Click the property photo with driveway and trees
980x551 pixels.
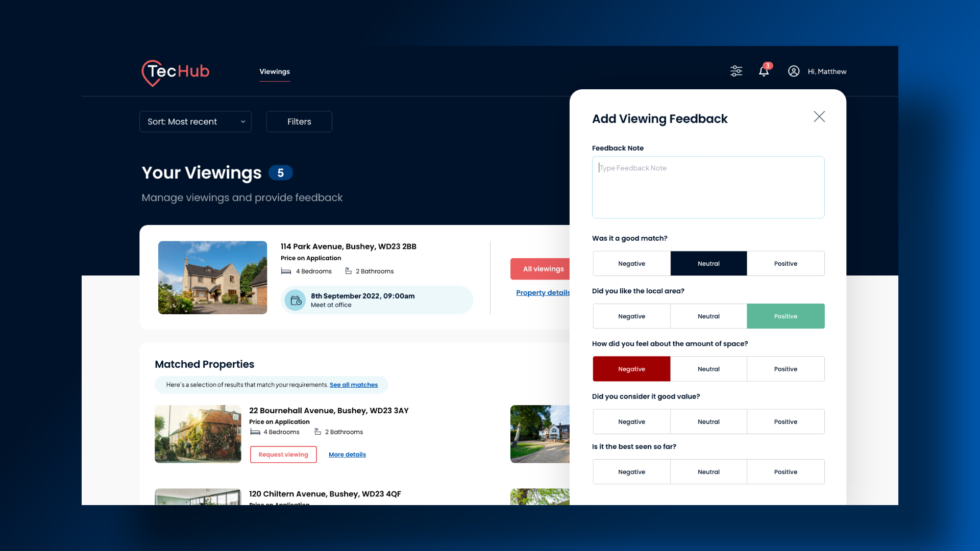coord(540,434)
